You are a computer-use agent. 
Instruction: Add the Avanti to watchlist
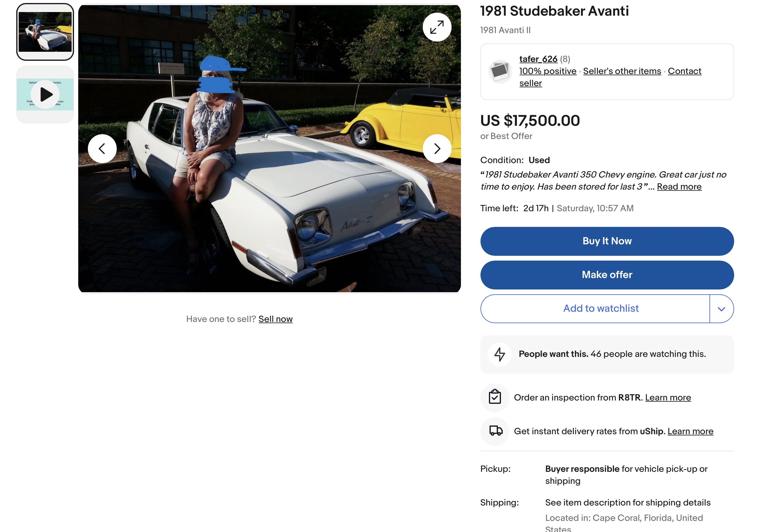pos(595,309)
